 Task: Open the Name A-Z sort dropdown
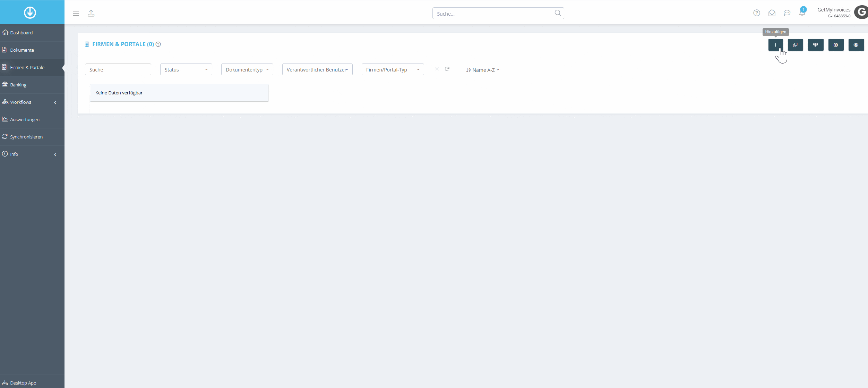[x=483, y=70]
